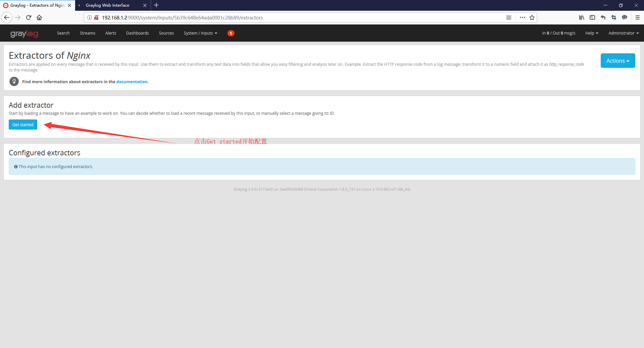This screenshot has width=644, height=348.
Task: Open the extractors documentation link
Action: tap(132, 82)
